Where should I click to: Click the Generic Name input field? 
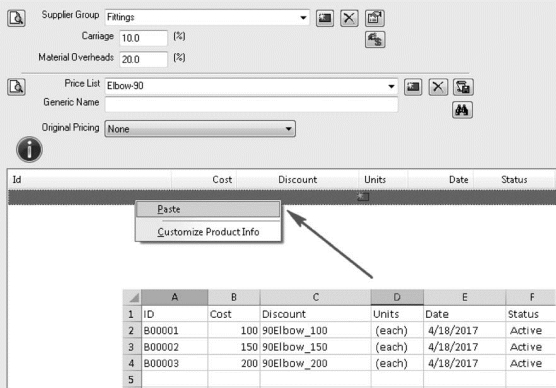click(x=251, y=105)
